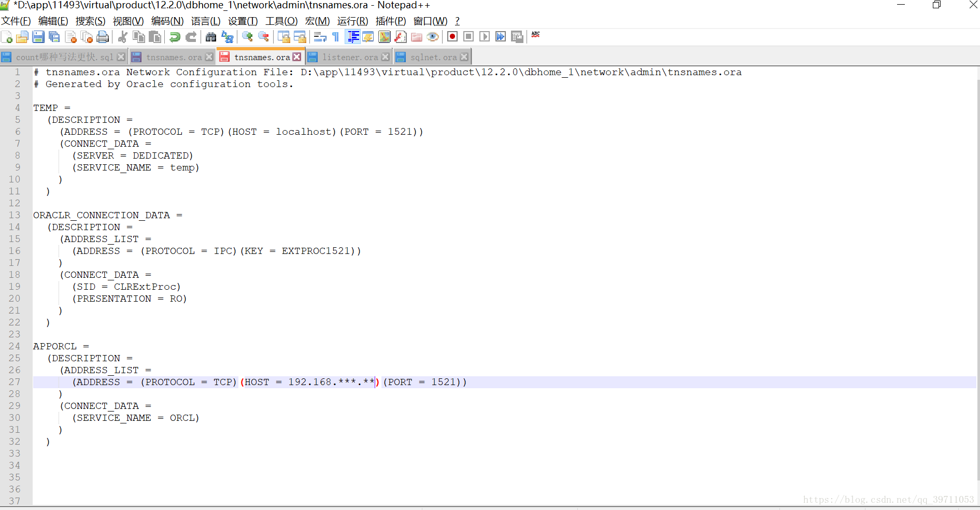
Task: Open the Replace dialog icon
Action: [227, 37]
